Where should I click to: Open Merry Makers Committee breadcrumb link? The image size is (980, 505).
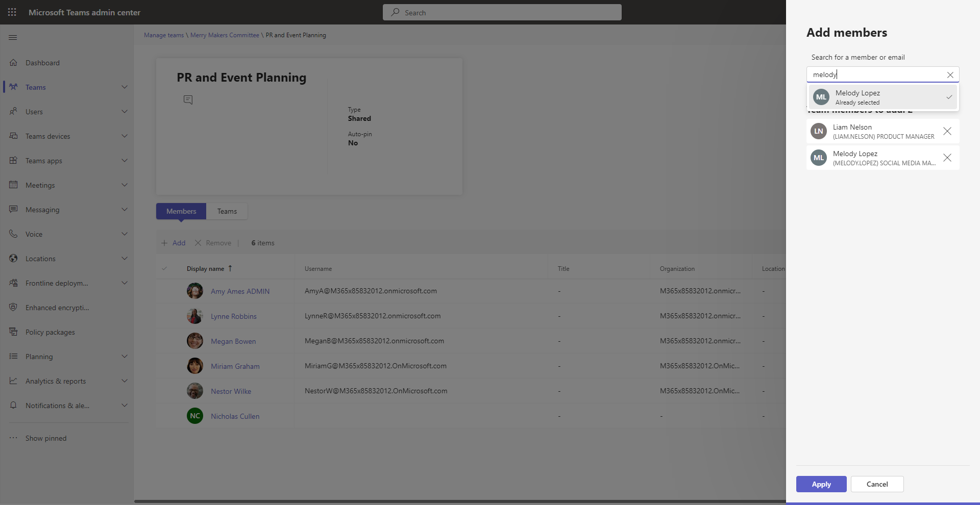tap(225, 35)
